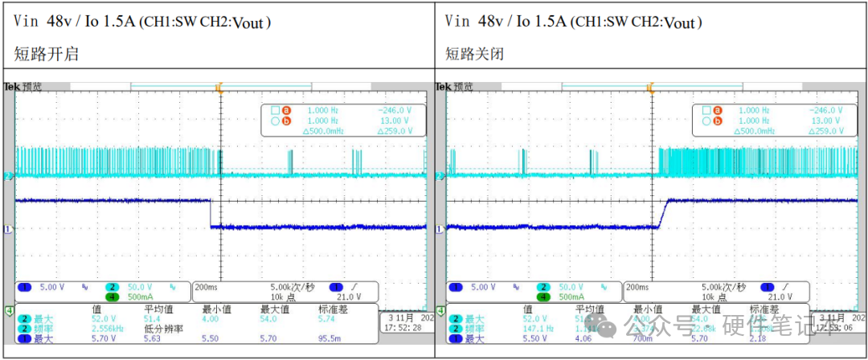Image resolution: width=868 pixels, height=360 pixels.
Task: Click the 短路开启 caption text
Action: 47,55
